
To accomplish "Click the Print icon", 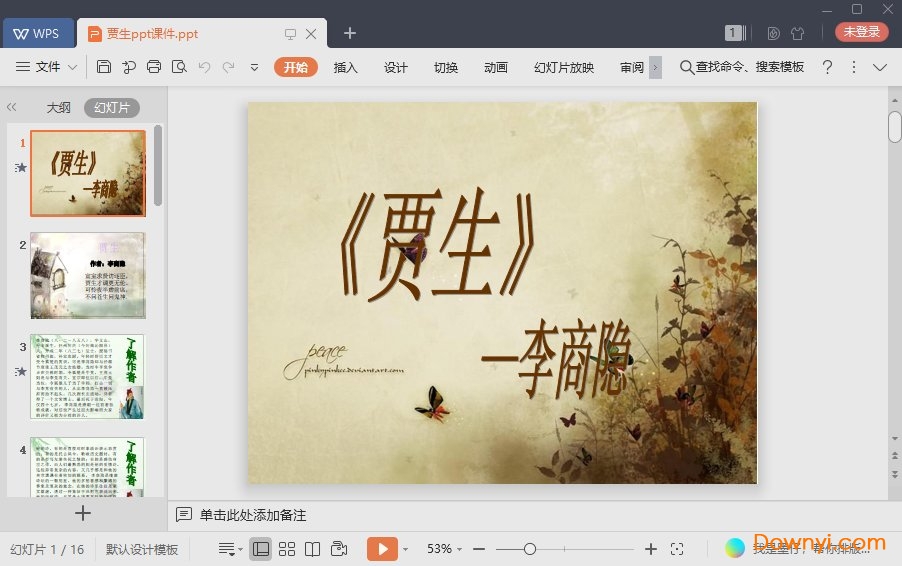I will pos(154,67).
